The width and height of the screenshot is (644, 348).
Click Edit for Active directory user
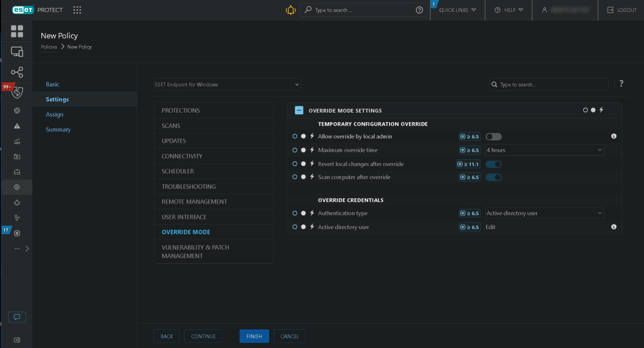click(491, 227)
